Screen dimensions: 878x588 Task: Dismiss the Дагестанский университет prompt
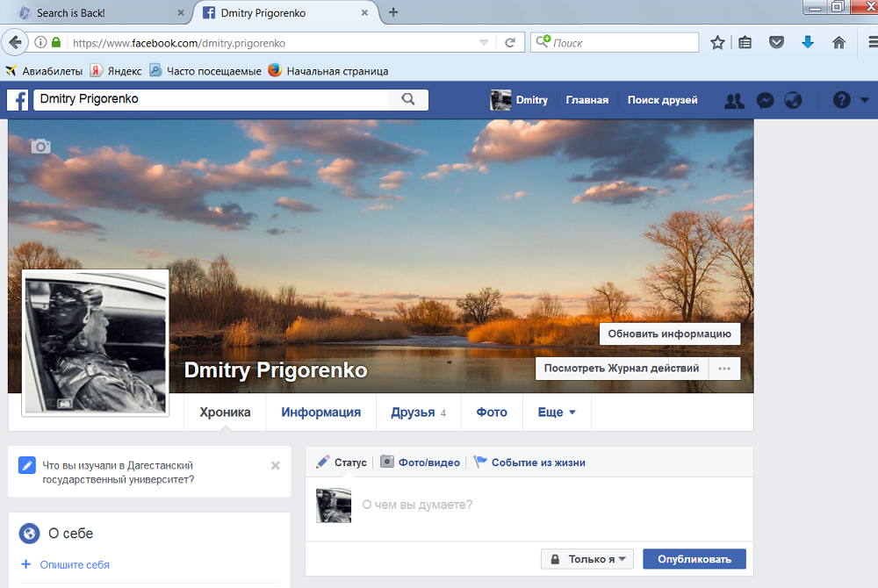coord(276,465)
